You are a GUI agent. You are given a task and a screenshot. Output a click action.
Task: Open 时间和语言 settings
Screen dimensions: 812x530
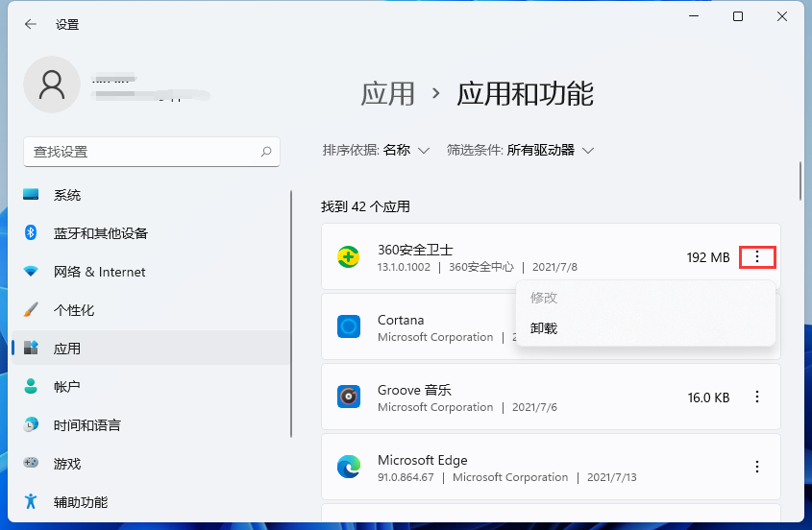(x=151, y=425)
